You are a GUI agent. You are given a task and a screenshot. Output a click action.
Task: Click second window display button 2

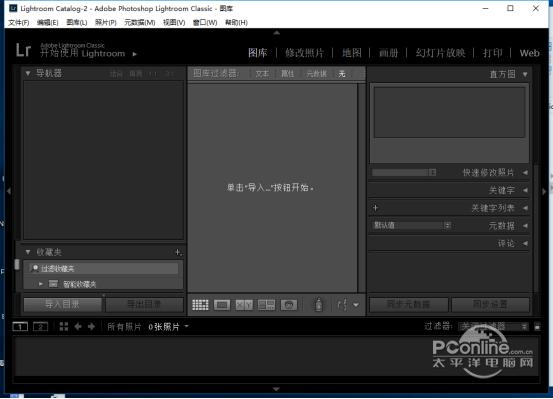(41, 327)
